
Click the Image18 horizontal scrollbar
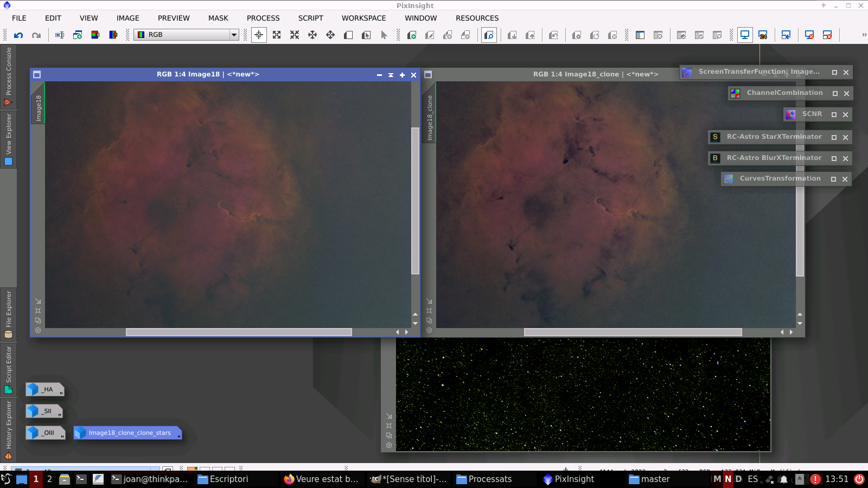[x=238, y=332]
